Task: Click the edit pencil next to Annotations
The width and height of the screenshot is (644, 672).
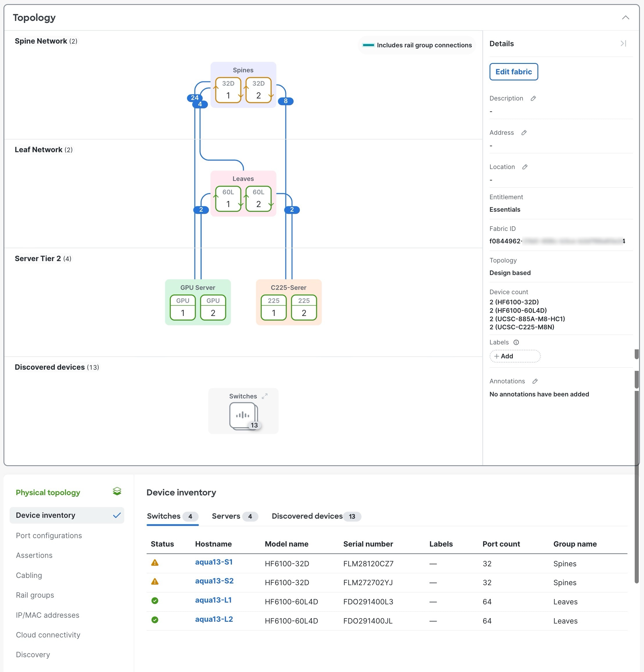Action: tap(535, 381)
